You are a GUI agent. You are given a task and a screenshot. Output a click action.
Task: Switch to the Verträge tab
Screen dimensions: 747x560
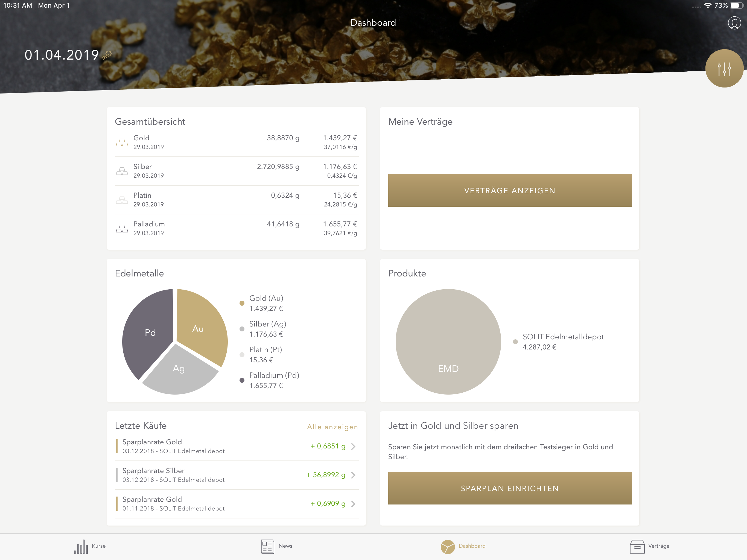point(658,546)
